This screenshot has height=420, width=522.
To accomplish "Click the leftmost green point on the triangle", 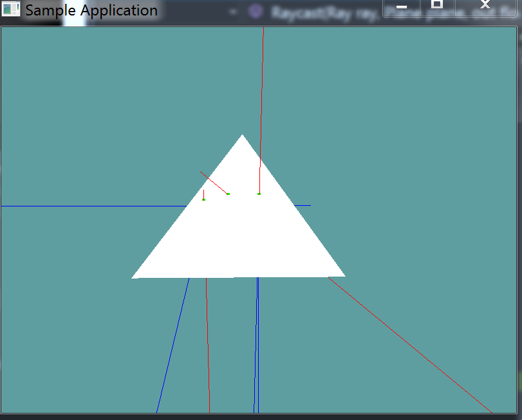I will pyautogui.click(x=203, y=199).
